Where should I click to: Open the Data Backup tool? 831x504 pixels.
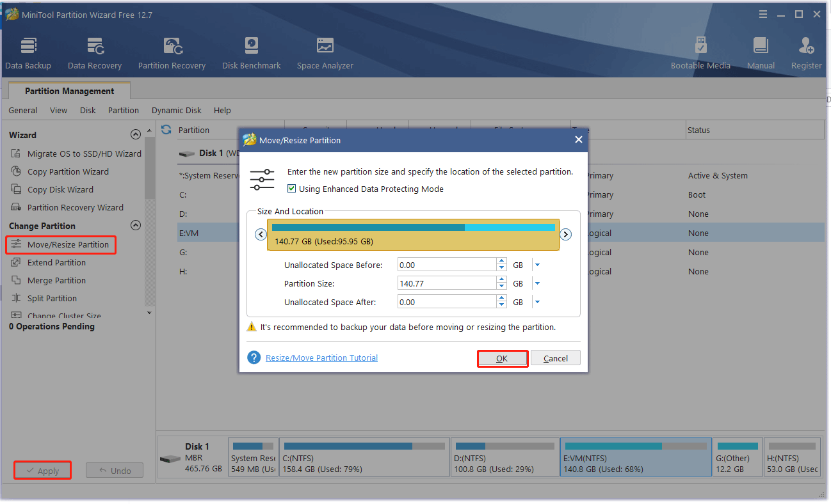pyautogui.click(x=28, y=54)
